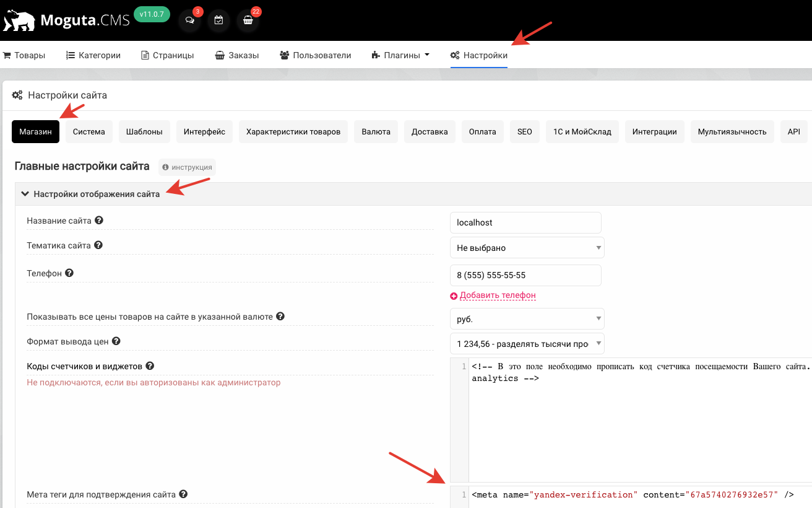Screen dimensions: 812x508
Task: Open the comments icon with badge 3
Action: click(x=189, y=20)
